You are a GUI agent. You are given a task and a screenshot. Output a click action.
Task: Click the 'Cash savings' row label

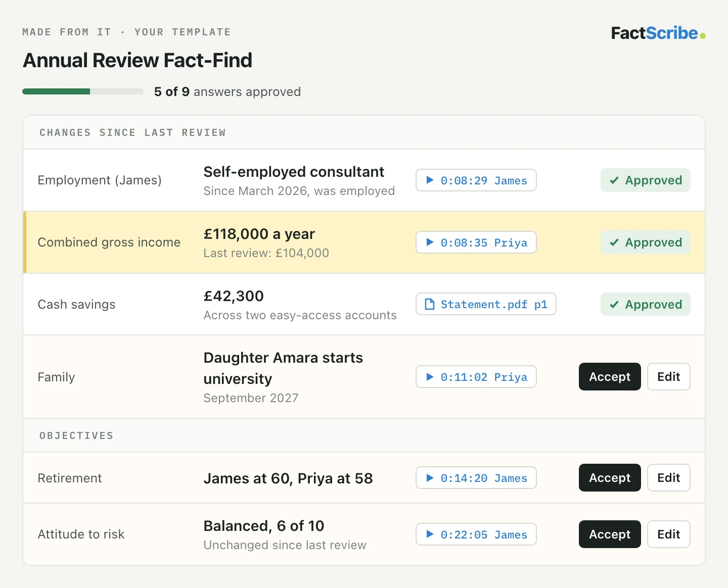tap(76, 305)
